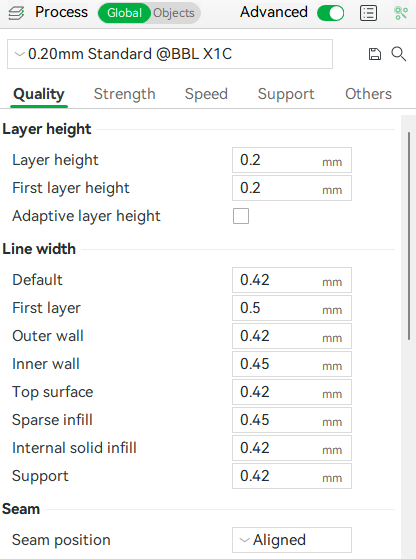Viewport: 416px width, 559px height.
Task: Switch to the Speed tab
Action: click(x=206, y=94)
